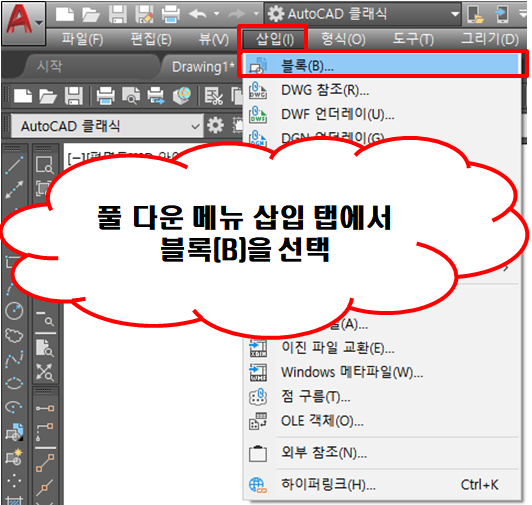Select 점 구름(T)... menu entry
532x505 pixels.
pyautogui.click(x=382, y=396)
